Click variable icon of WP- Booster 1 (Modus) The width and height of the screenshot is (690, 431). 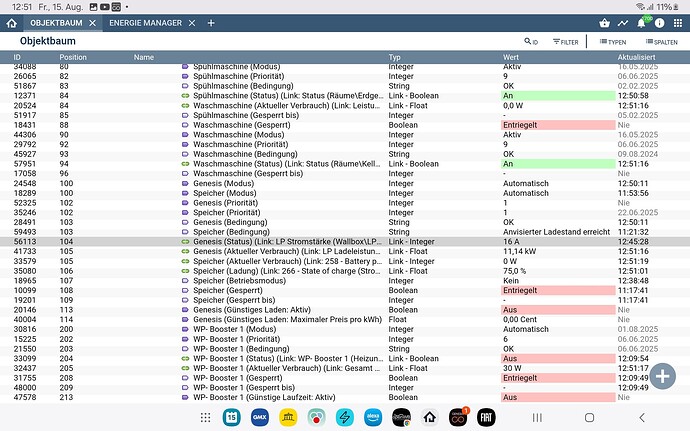coord(185,329)
